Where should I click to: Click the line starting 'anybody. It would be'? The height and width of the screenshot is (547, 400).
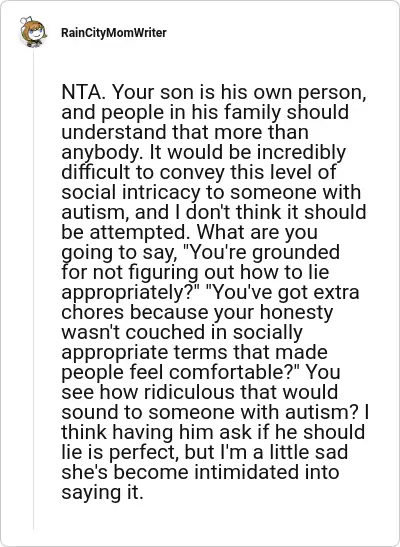(x=204, y=153)
